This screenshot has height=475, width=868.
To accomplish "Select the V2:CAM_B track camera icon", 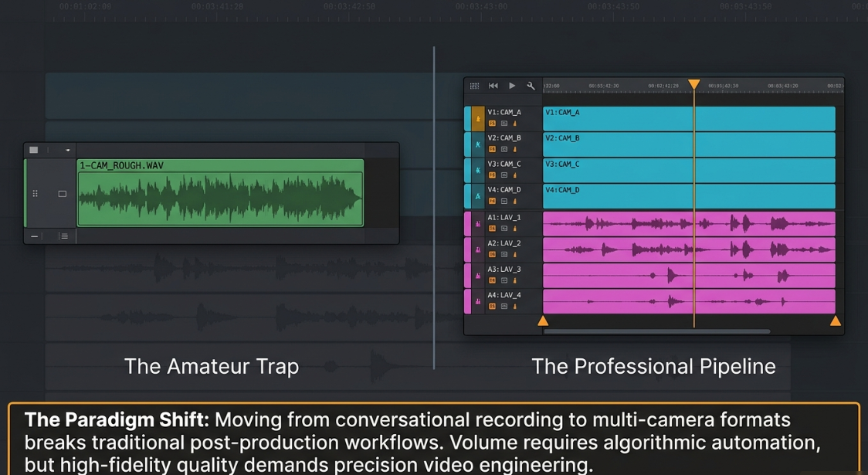I will (x=478, y=144).
